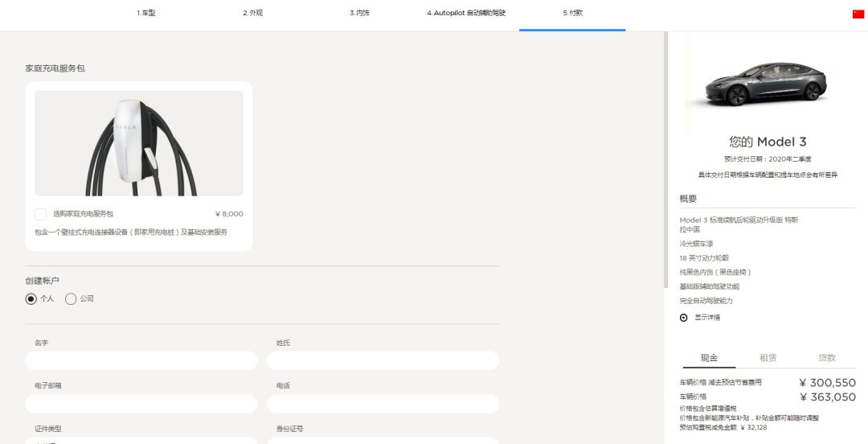Switch to the 现金 payment tab
Screen dimensions: 868x444
pos(709,358)
